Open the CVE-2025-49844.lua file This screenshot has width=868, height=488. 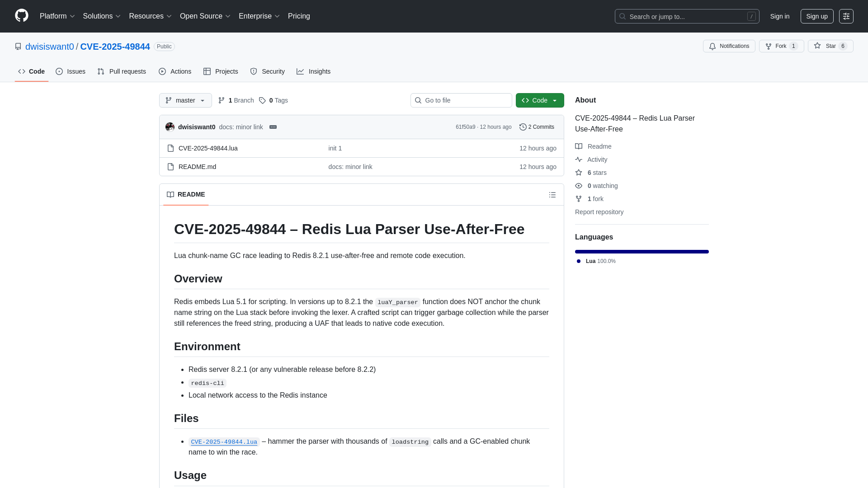click(x=208, y=148)
